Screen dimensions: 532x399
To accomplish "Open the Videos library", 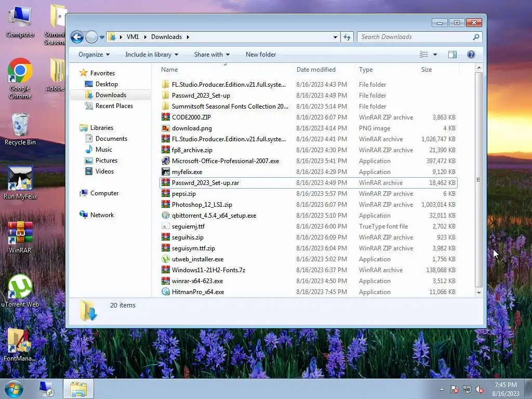I will pyautogui.click(x=104, y=171).
